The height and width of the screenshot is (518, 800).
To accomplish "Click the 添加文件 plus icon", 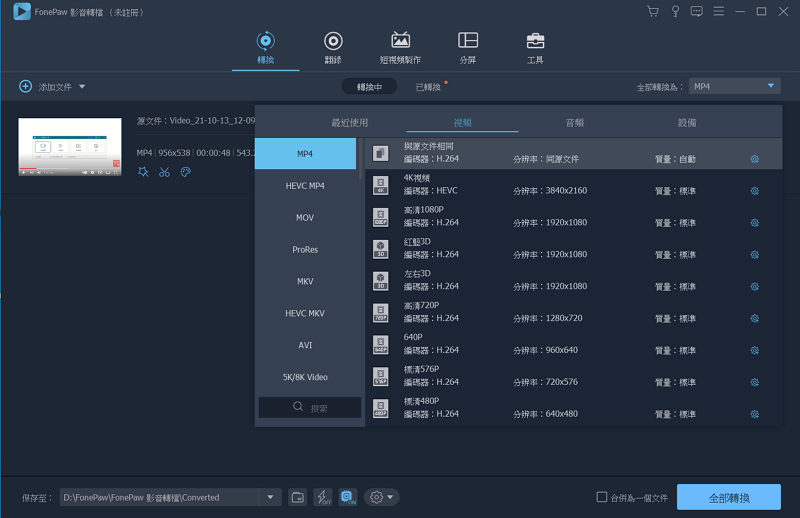I will 26,86.
